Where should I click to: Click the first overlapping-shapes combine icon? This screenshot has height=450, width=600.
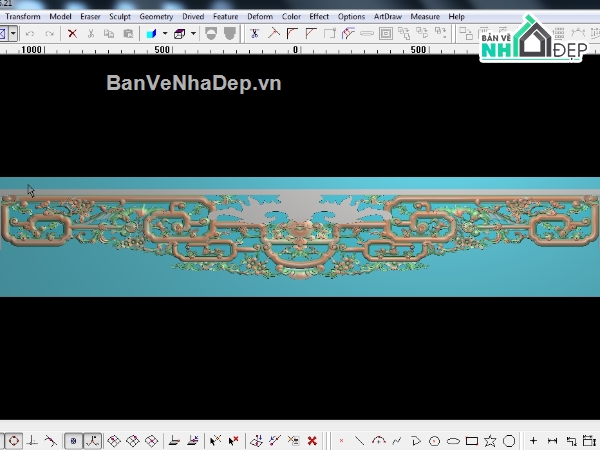[x=404, y=34]
